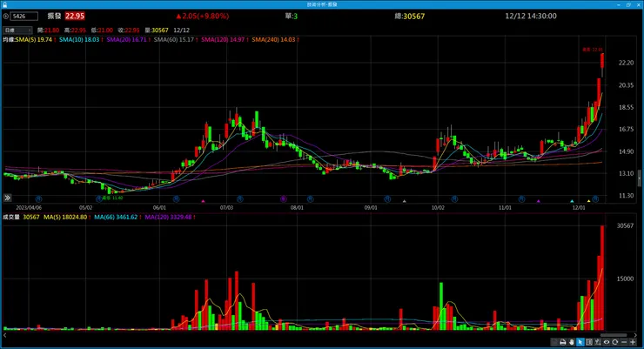Click the SMA(20) 16.71 legend label

[x=126, y=39]
